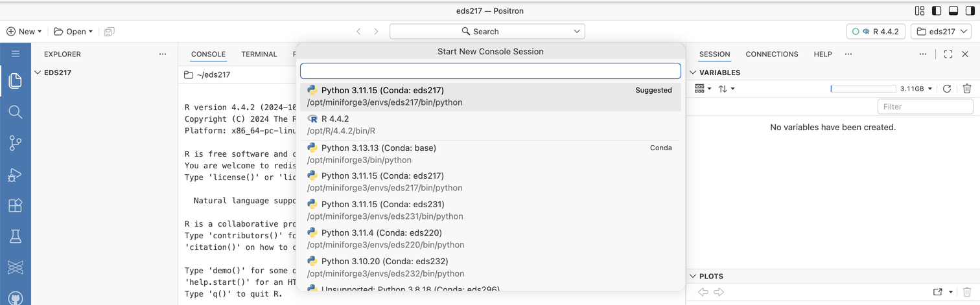Delete all variables with trash icon

pyautogui.click(x=966, y=89)
